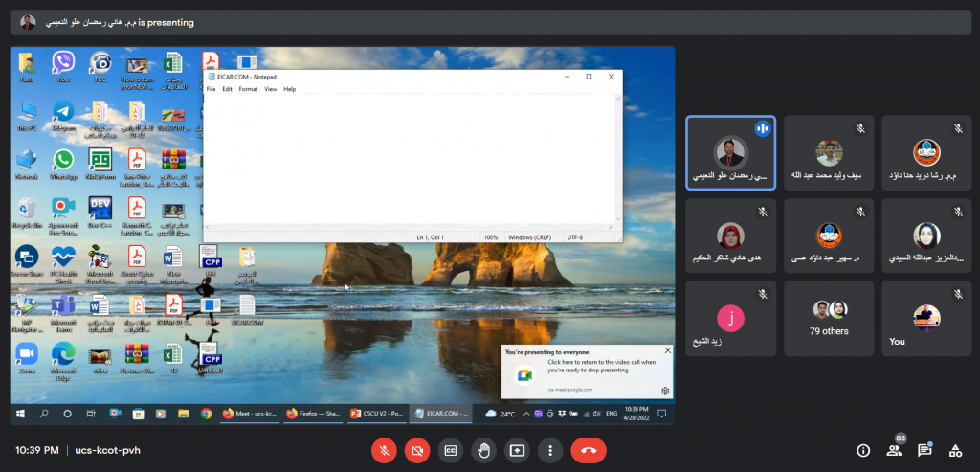Open the chat panel with everyone
This screenshot has height=472, width=980.
[924, 450]
